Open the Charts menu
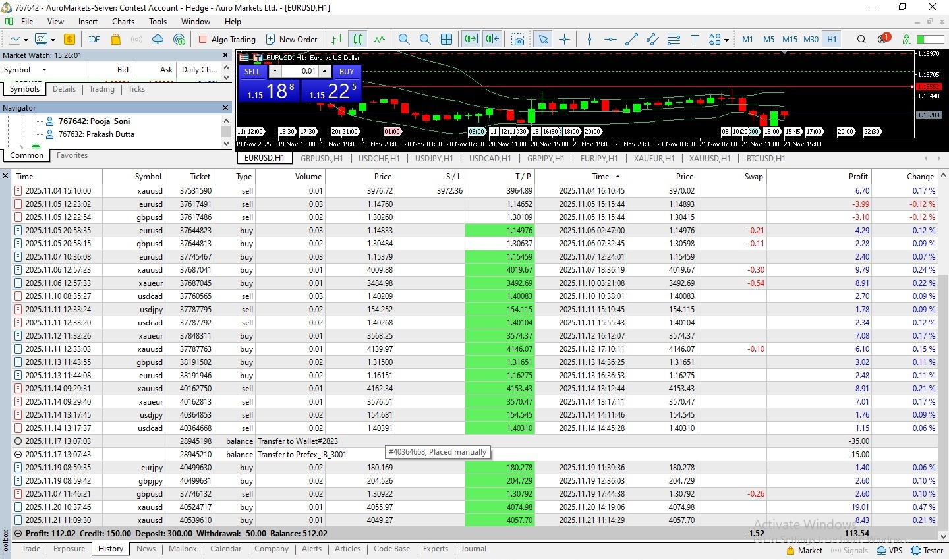 click(123, 22)
